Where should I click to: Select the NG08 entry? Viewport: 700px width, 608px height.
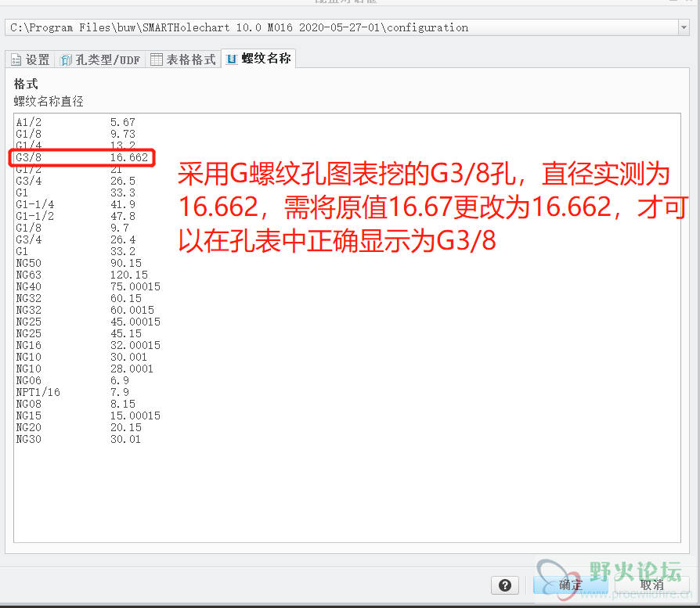28,404
